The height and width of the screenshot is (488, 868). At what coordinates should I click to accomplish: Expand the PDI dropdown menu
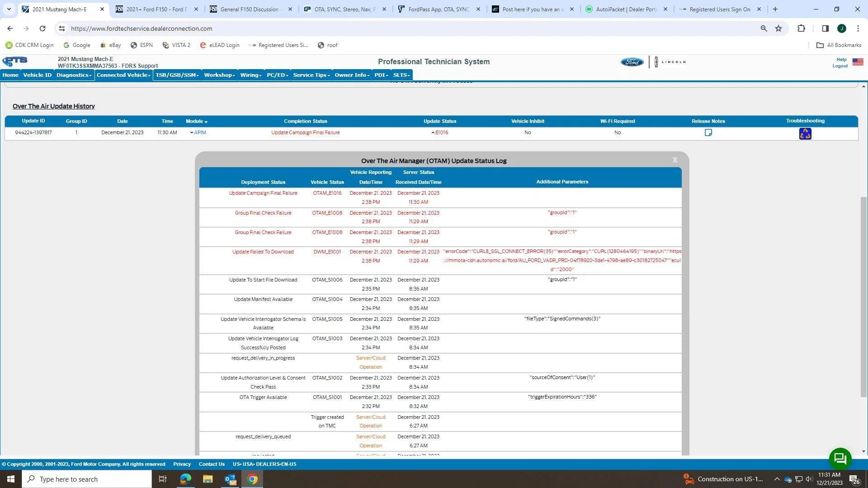tap(382, 75)
